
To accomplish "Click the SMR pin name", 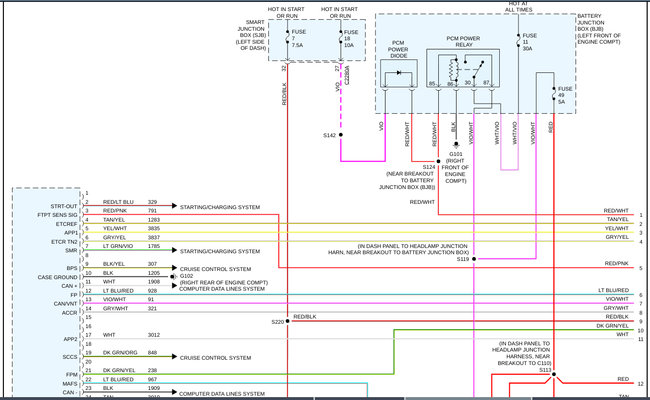I will (x=71, y=250).
